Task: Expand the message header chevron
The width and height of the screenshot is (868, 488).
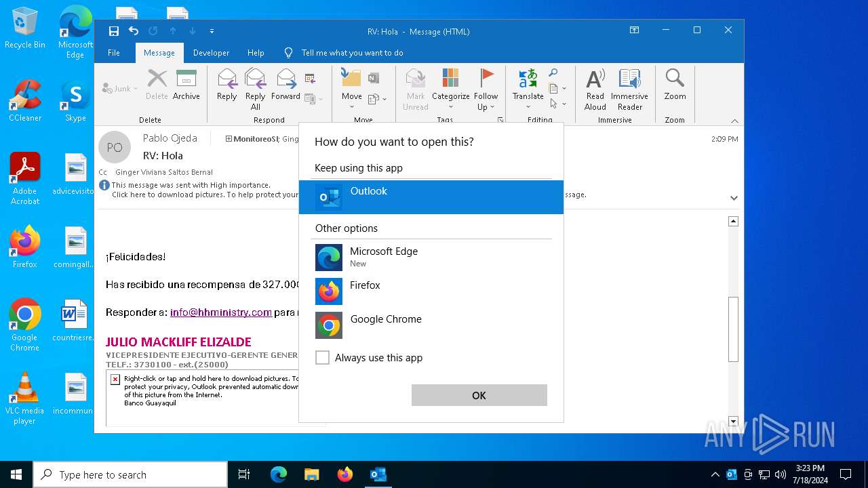Action: point(734,198)
